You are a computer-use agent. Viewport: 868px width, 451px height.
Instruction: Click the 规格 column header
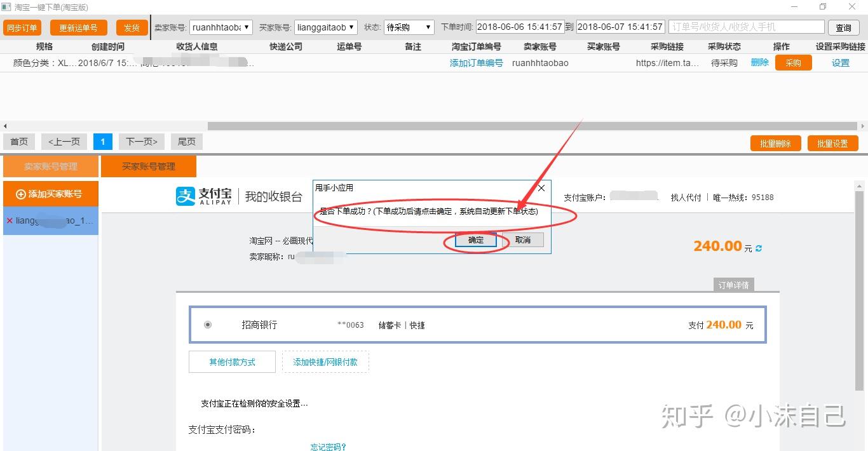[44, 46]
